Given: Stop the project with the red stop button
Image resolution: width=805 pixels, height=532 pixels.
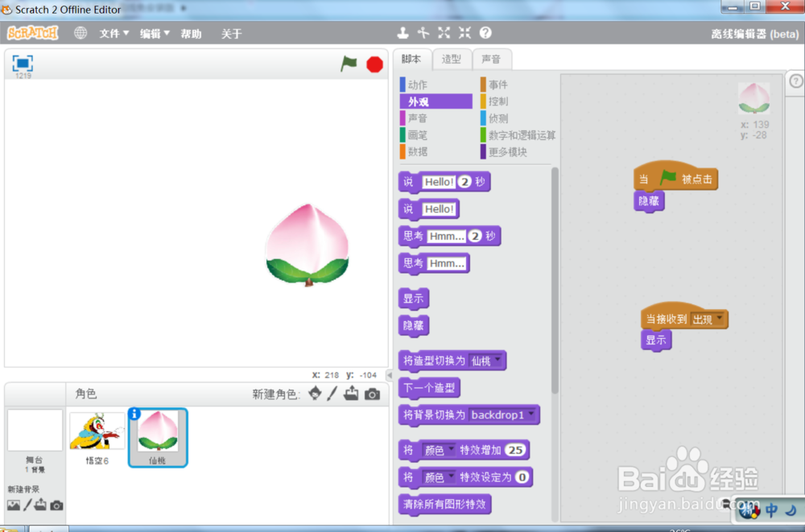Looking at the screenshot, I should point(374,63).
